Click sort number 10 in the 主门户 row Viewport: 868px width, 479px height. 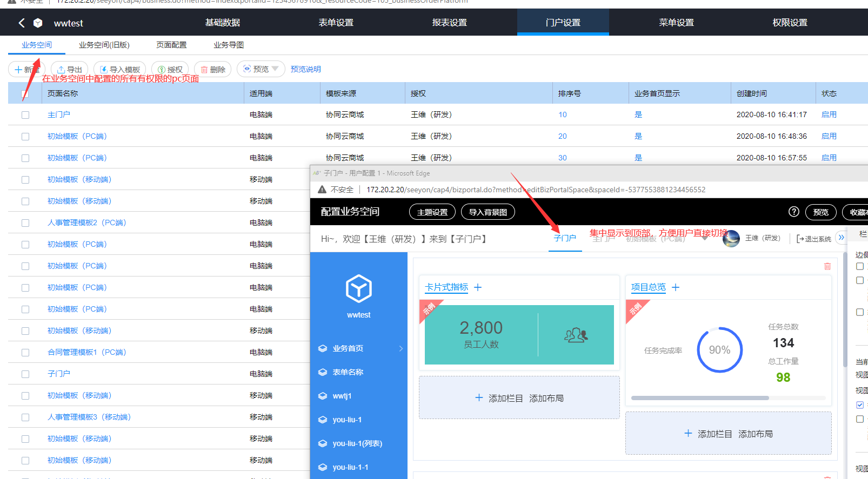563,114
